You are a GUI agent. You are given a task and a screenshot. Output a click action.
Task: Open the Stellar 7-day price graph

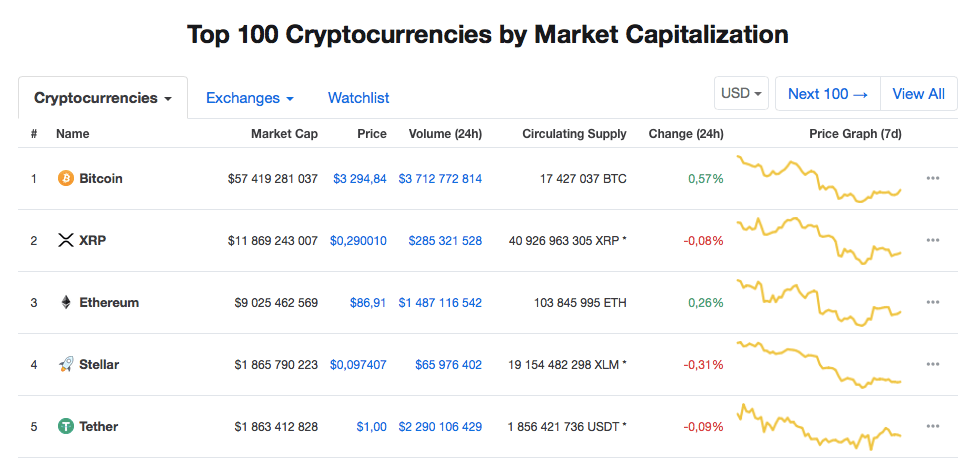coord(819,364)
